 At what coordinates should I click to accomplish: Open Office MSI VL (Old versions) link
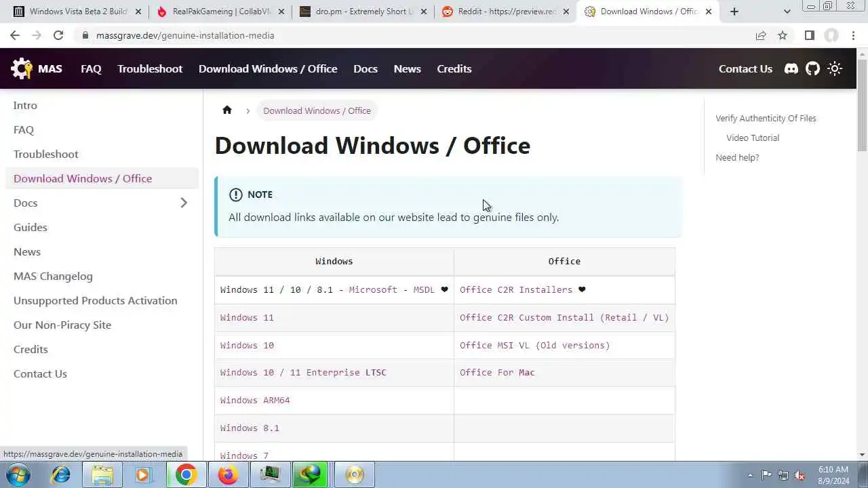535,345
